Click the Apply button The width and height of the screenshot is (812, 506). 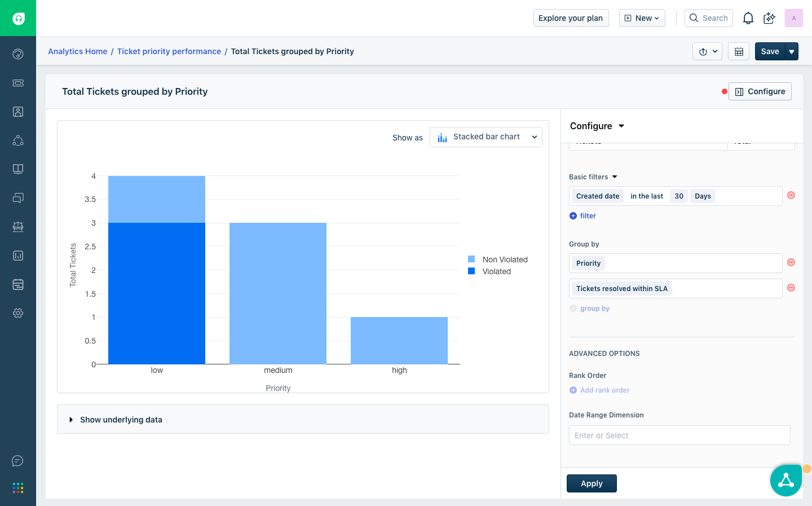coord(591,483)
